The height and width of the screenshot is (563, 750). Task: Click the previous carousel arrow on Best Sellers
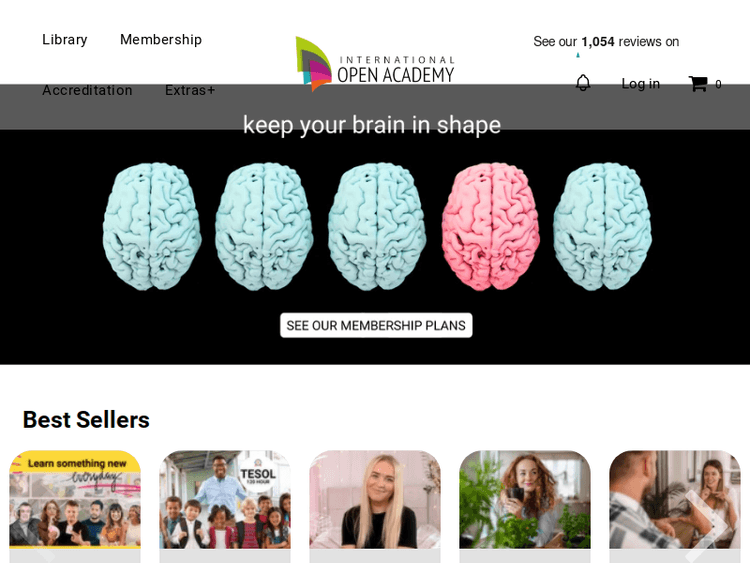pyautogui.click(x=43, y=550)
